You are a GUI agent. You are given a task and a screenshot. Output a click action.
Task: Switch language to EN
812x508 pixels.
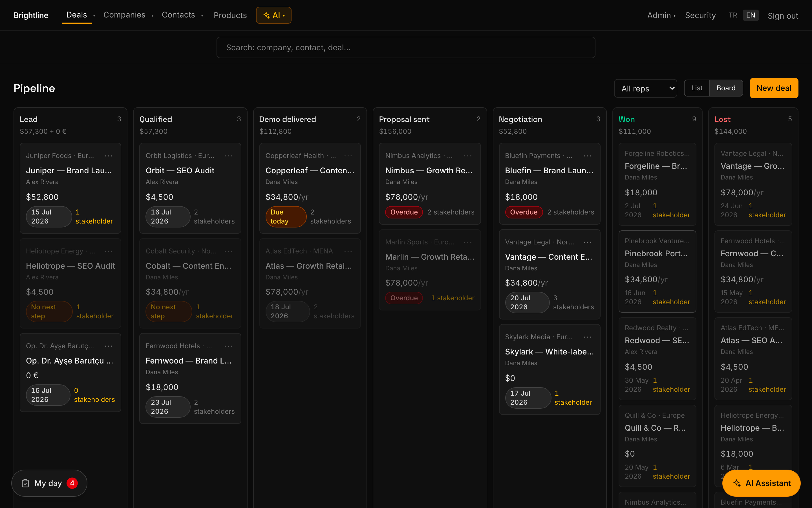coord(751,15)
